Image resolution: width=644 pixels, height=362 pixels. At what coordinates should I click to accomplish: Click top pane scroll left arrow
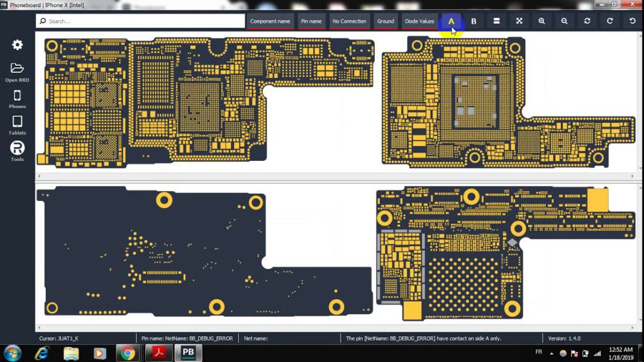tap(39, 176)
